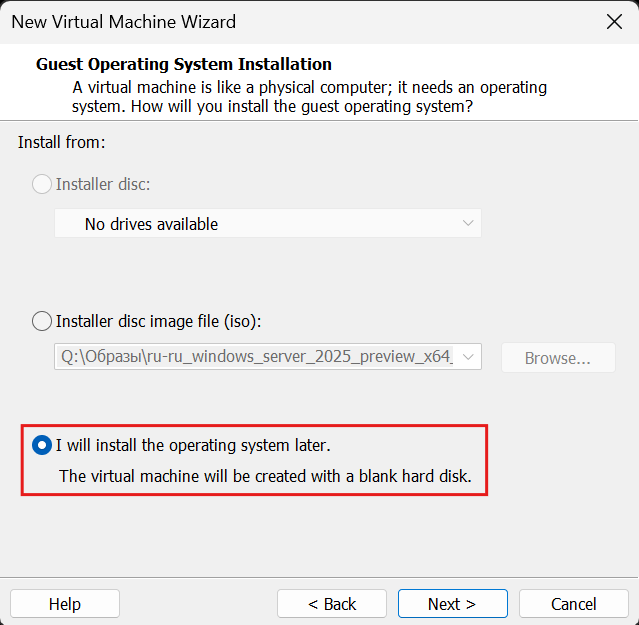Select the Installer disc radio button
The height and width of the screenshot is (625, 639).
click(43, 184)
